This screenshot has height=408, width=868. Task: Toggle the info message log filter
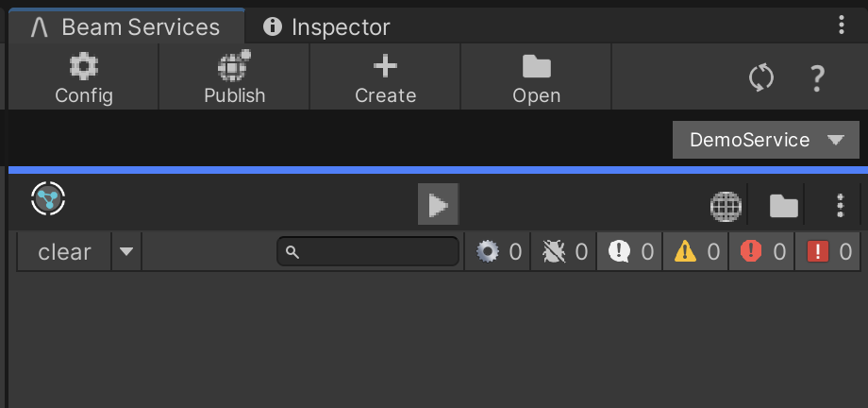[630, 252]
